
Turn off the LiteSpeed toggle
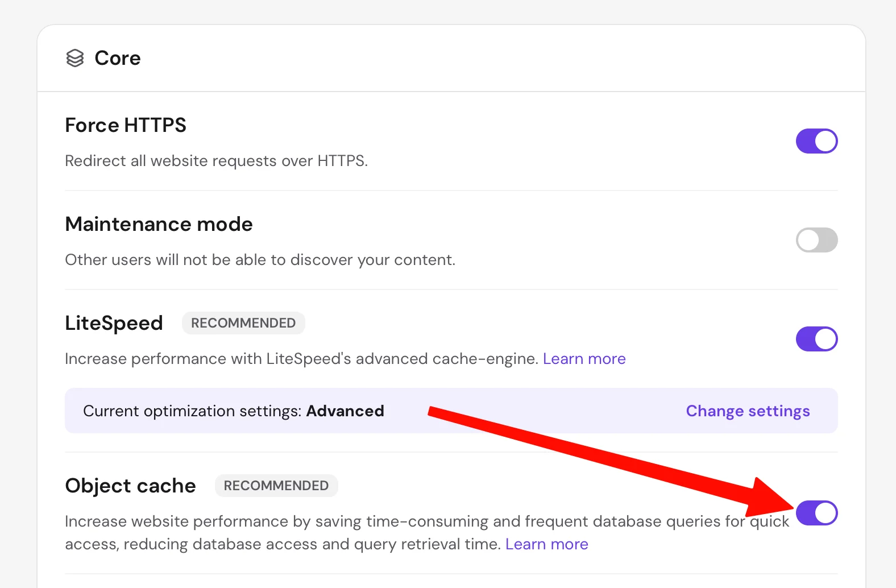[x=816, y=339]
